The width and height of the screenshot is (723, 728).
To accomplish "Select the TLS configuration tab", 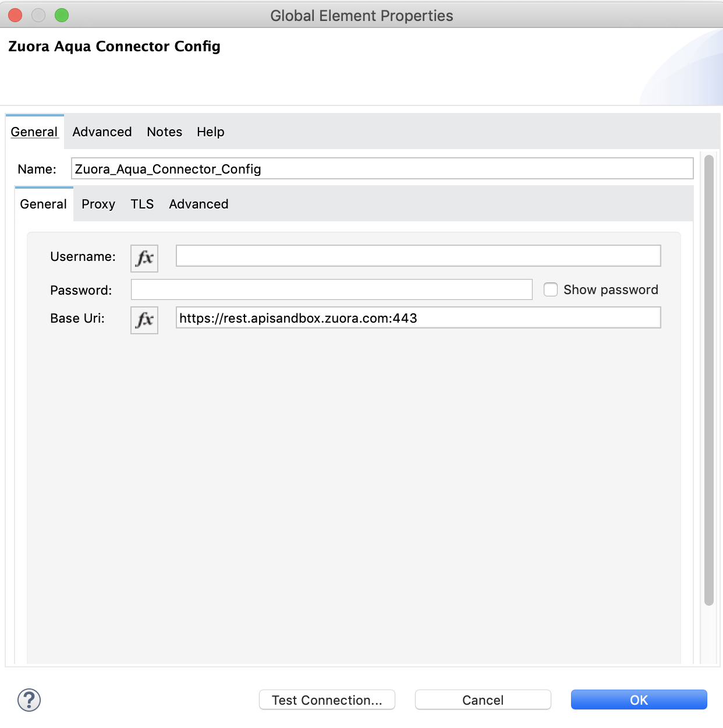I will pos(141,204).
